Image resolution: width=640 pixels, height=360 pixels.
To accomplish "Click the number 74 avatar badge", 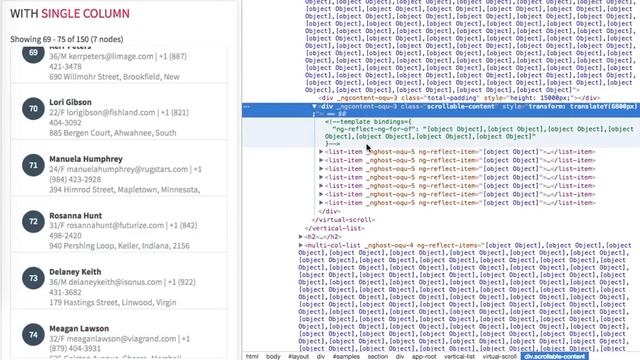I will (x=33, y=335).
